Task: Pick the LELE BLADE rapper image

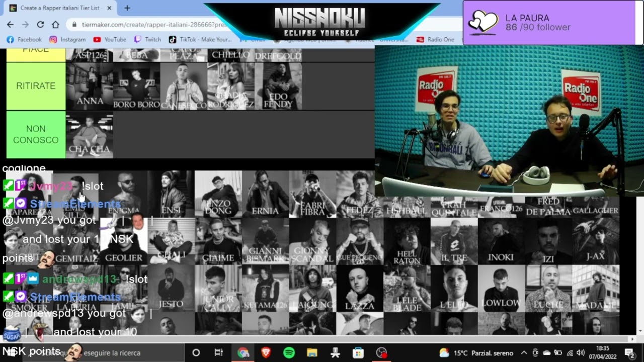Action: click(x=407, y=289)
